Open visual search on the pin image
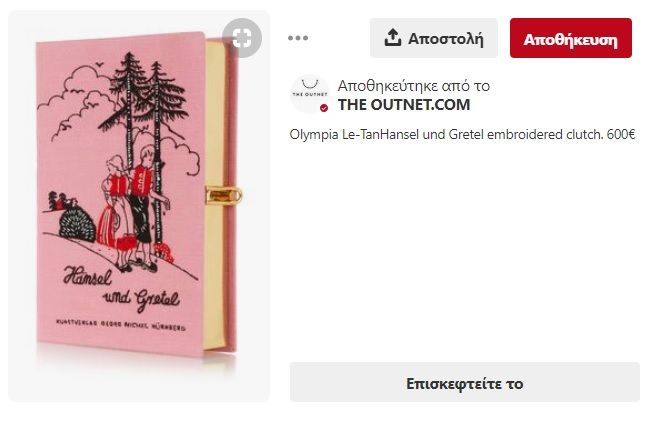660x430 pixels. [x=242, y=38]
